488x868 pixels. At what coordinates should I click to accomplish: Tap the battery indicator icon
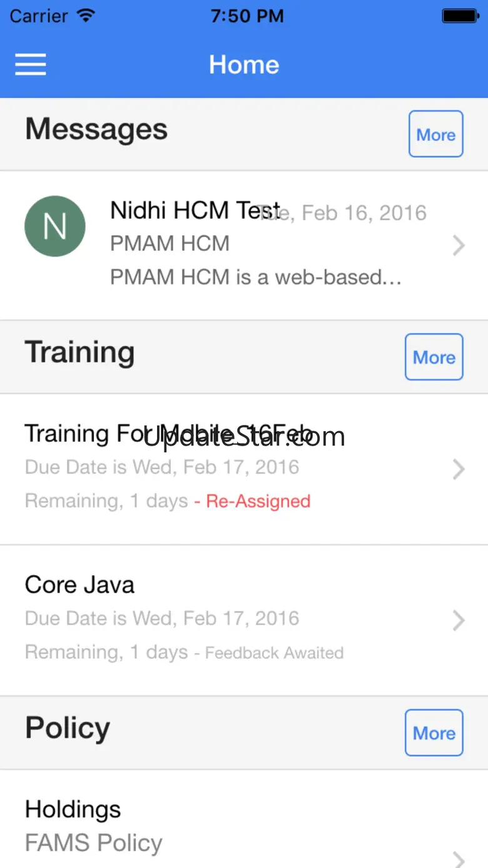(x=460, y=16)
